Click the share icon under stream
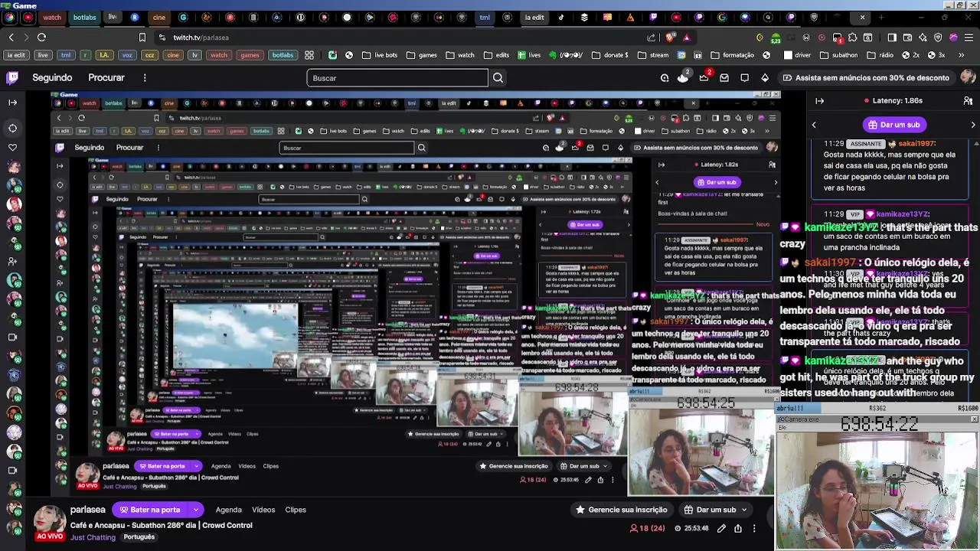The height and width of the screenshot is (551, 980). (738, 528)
